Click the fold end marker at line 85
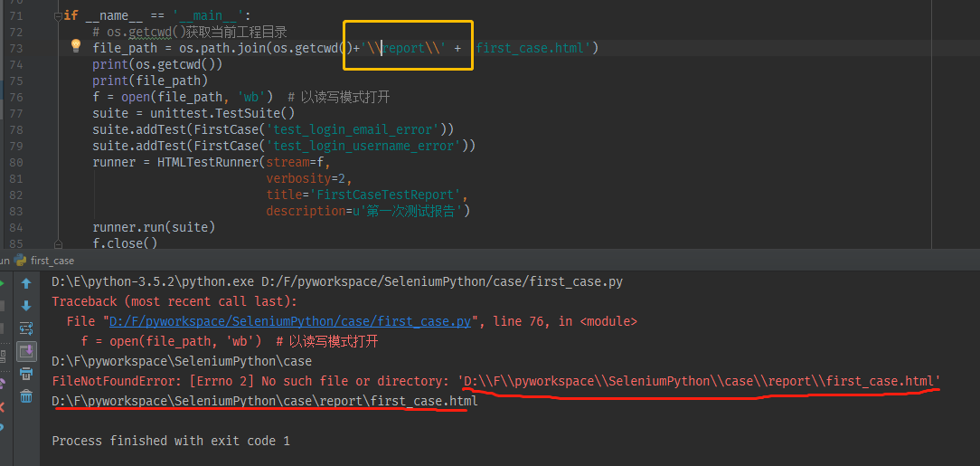This screenshot has width=980, height=466. [58, 243]
